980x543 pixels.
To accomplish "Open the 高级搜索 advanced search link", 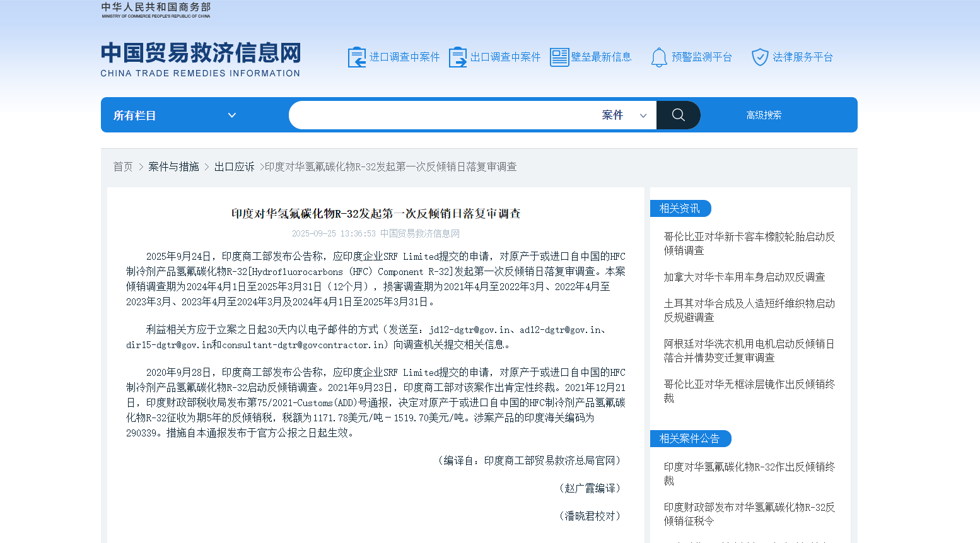I will pyautogui.click(x=764, y=115).
